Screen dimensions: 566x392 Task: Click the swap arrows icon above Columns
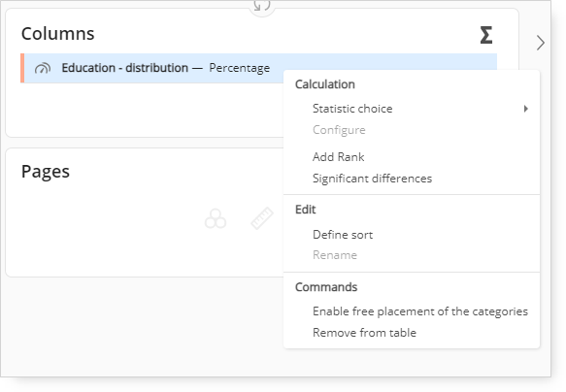[262, 6]
